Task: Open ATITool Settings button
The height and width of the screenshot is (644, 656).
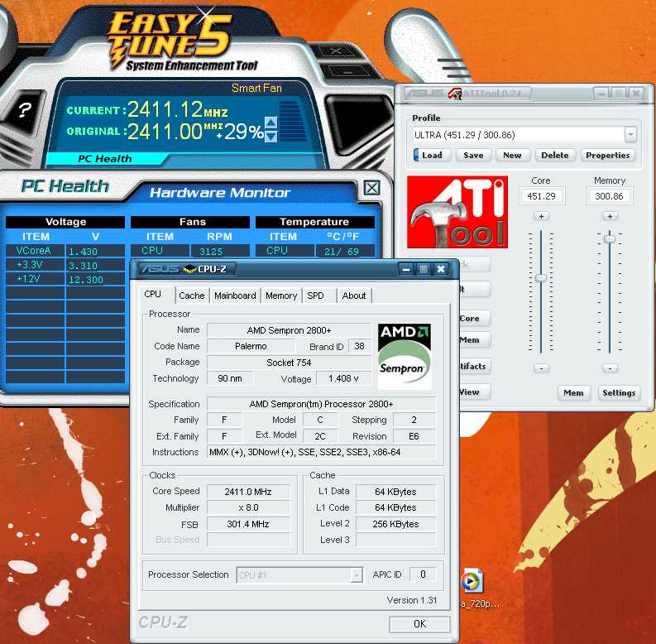Action: [618, 392]
